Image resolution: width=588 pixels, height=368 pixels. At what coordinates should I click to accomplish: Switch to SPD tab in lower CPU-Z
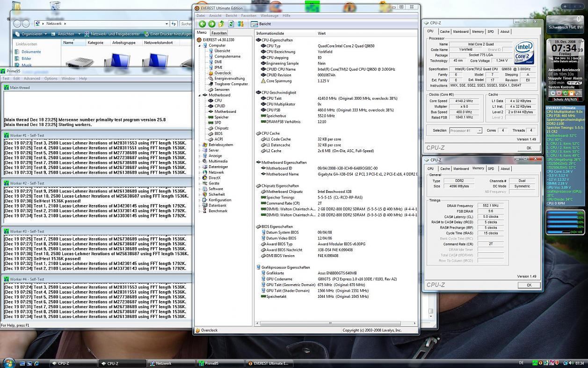pyautogui.click(x=491, y=169)
